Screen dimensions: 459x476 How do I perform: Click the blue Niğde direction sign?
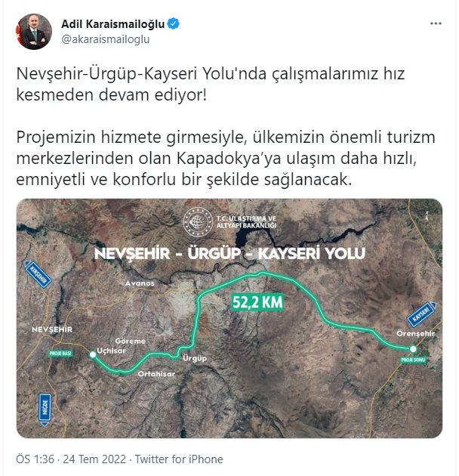point(45,410)
